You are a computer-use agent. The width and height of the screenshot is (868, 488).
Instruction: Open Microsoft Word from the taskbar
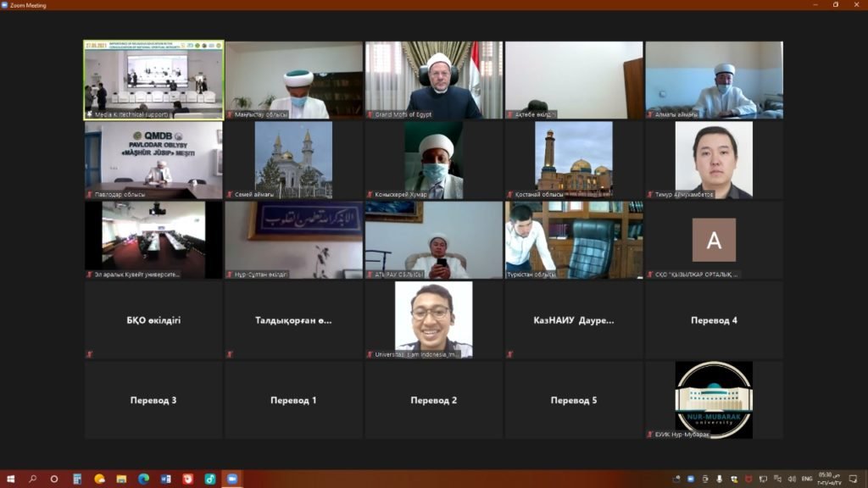165,480
